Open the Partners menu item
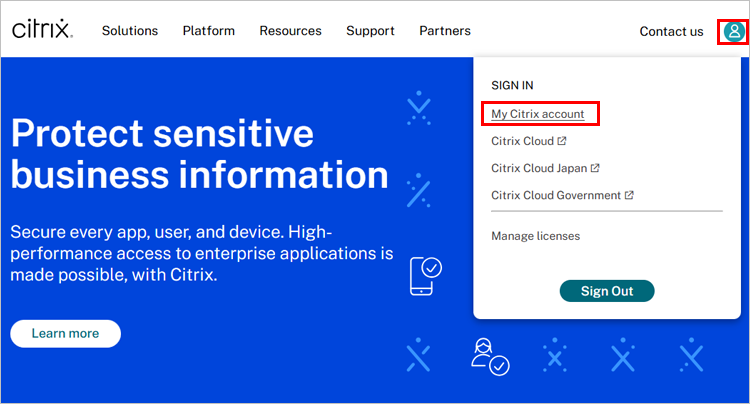 [445, 31]
